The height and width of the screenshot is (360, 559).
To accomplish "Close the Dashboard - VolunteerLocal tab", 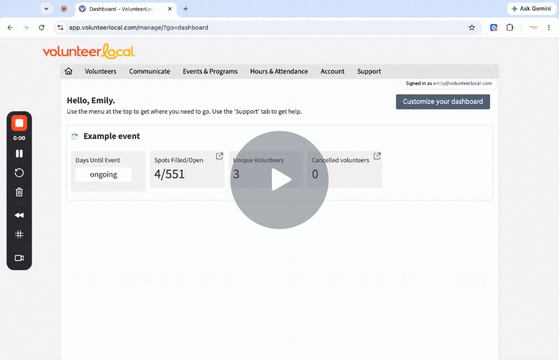I will (170, 9).
